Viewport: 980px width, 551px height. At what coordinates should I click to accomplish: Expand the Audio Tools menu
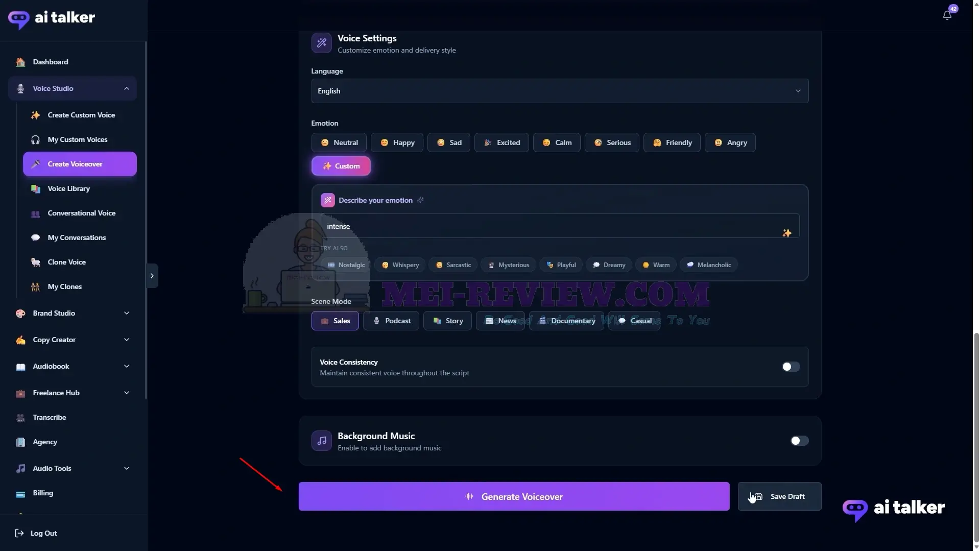click(x=73, y=468)
